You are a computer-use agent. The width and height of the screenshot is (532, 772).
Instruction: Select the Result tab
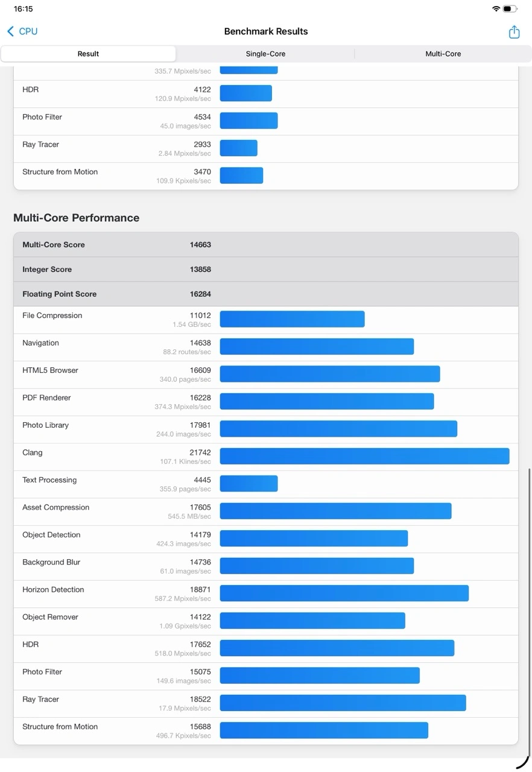tap(88, 54)
